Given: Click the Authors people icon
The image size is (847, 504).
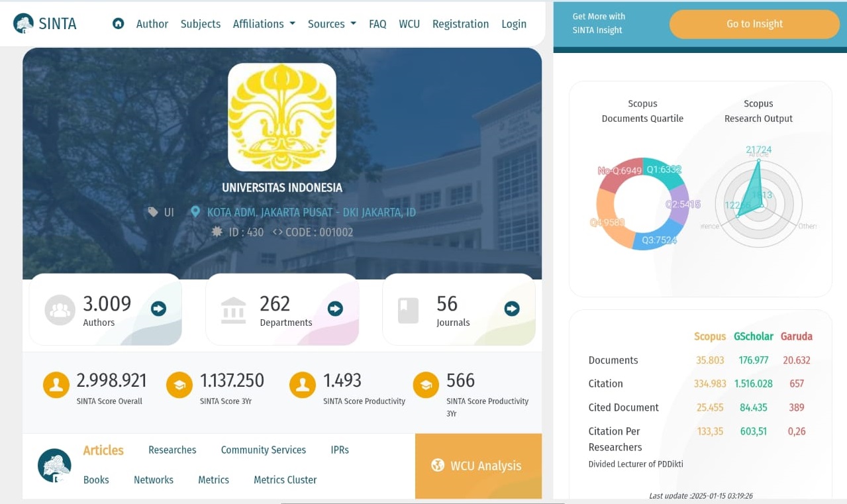Looking at the screenshot, I should 60,310.
